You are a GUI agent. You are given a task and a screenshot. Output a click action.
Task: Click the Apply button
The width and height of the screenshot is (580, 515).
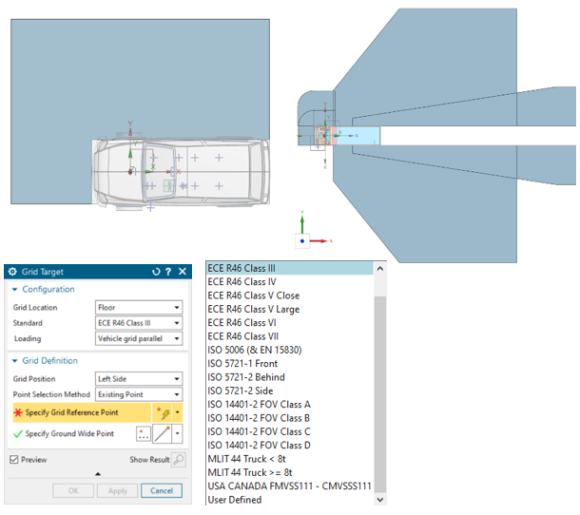pyautogui.click(x=117, y=491)
